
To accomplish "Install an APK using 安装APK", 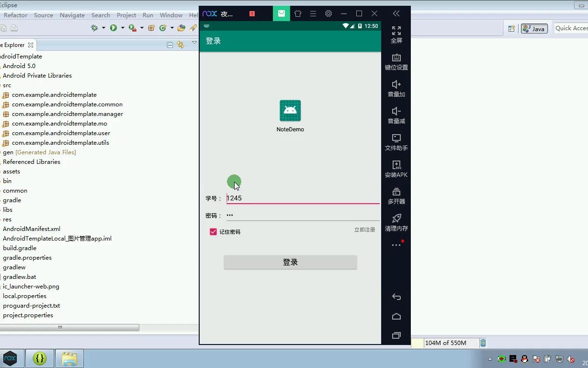I will click(396, 169).
